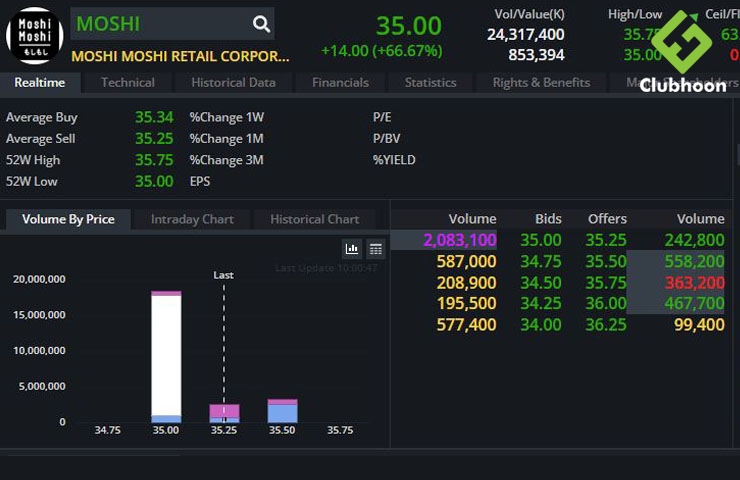Image resolution: width=740 pixels, height=480 pixels.
Task: Click offer volume 363,200 in red
Action: pos(694,282)
